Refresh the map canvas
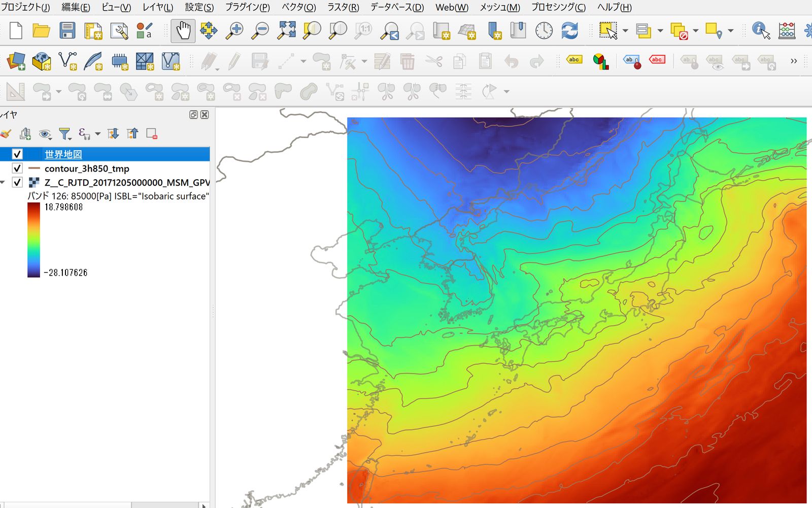The width and height of the screenshot is (812, 508). tap(569, 30)
